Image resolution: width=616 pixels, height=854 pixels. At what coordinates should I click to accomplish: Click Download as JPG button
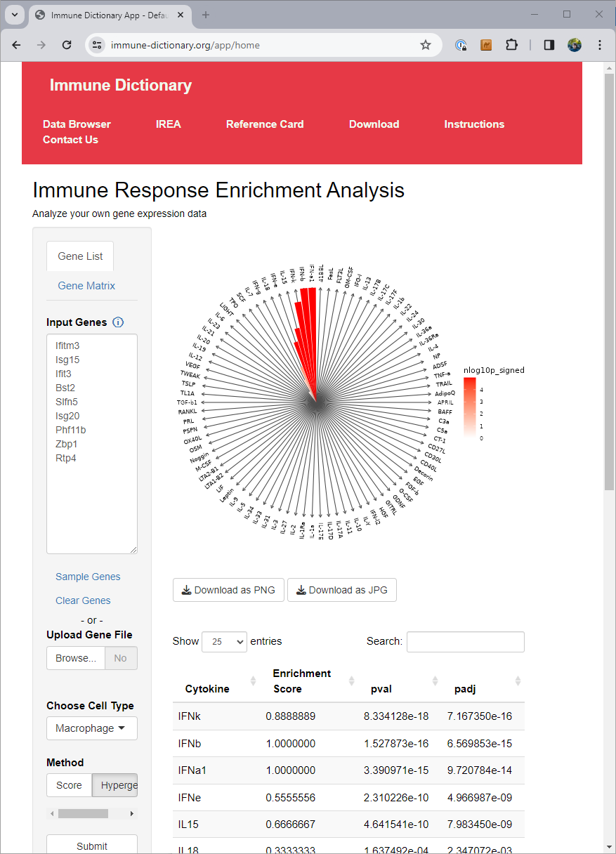[342, 590]
